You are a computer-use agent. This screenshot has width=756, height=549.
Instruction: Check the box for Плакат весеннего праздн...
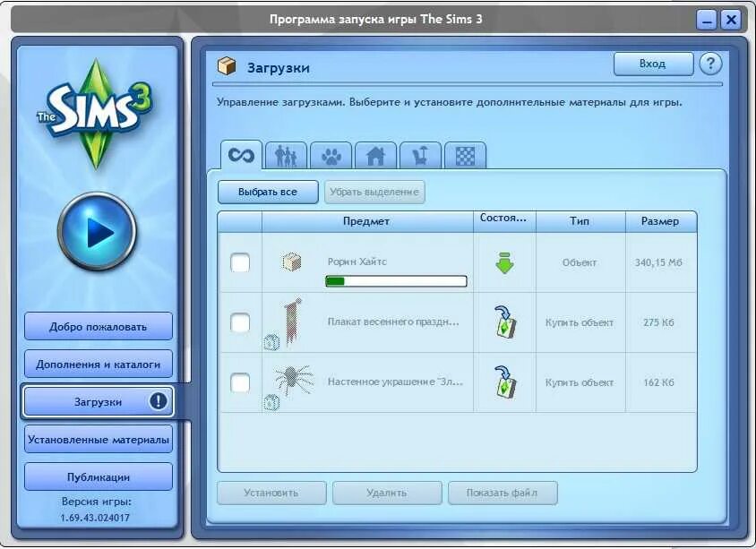click(240, 322)
